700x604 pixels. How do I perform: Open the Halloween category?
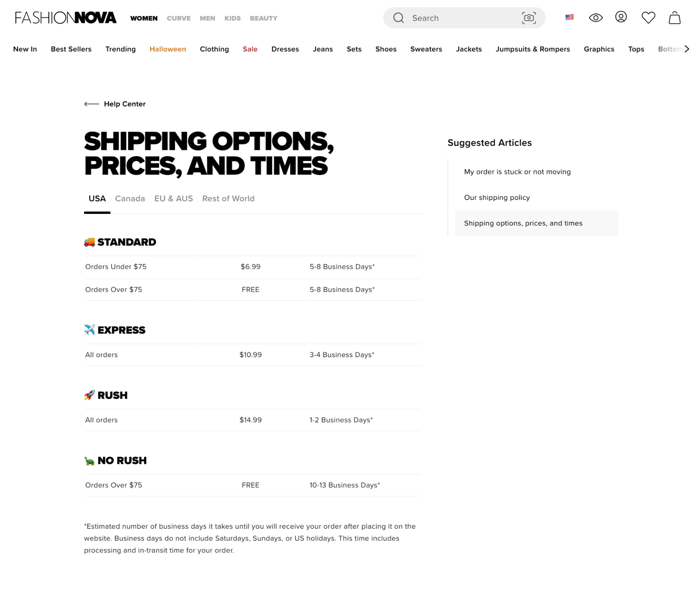(x=168, y=49)
